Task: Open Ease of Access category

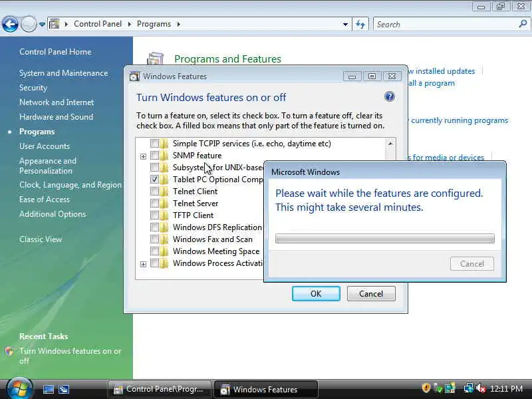Action: coord(45,199)
